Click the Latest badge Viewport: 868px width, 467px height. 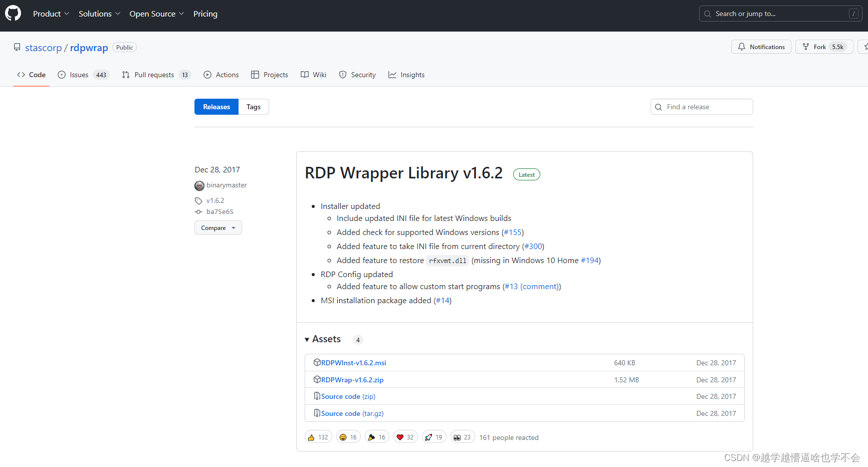click(x=527, y=174)
